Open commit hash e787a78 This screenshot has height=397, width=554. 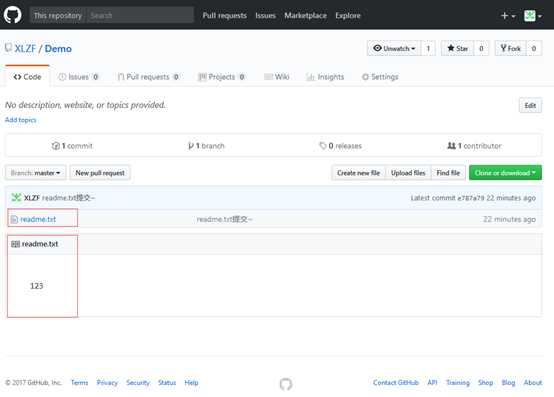(471, 198)
